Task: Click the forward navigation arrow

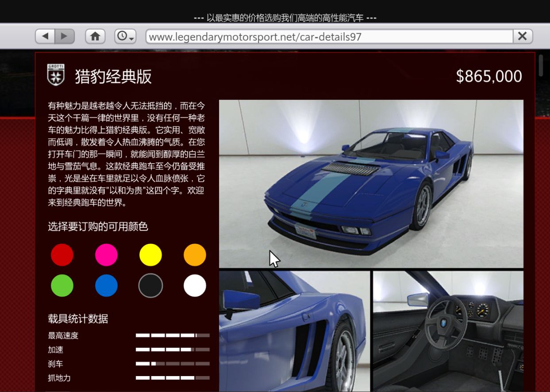Action: (x=64, y=36)
